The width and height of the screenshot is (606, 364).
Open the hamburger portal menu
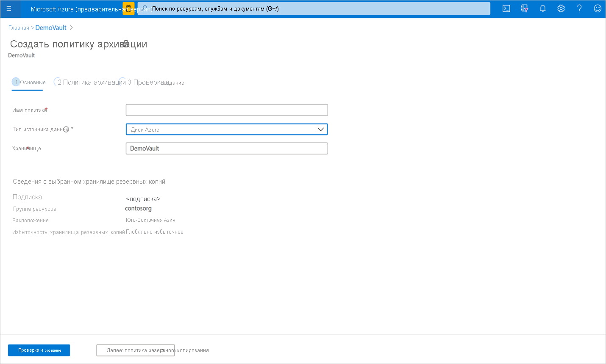[9, 8]
